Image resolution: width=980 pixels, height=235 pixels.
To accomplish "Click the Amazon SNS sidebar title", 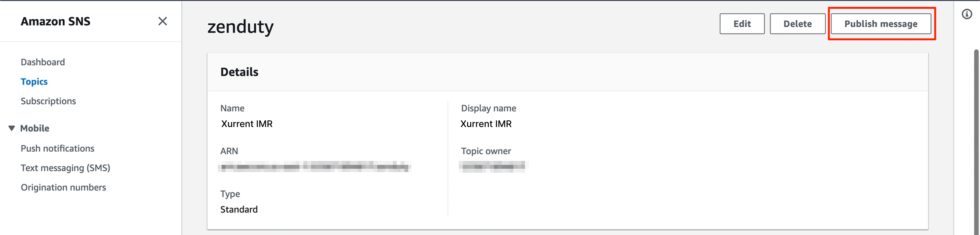I will 56,21.
